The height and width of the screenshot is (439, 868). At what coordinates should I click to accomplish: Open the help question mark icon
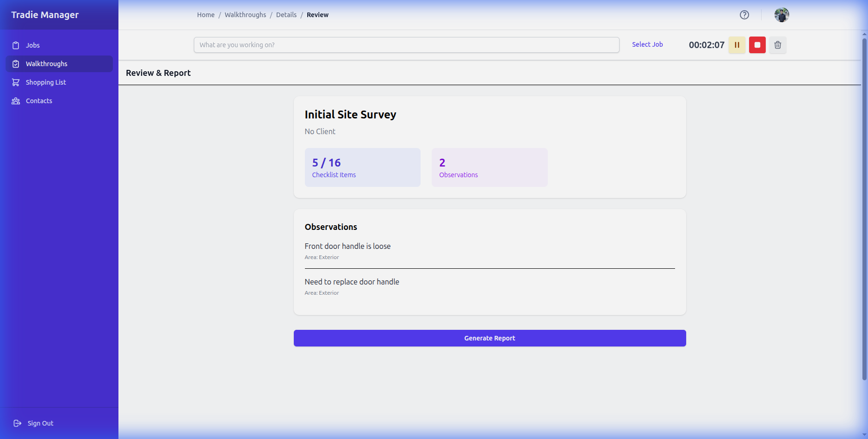point(744,15)
